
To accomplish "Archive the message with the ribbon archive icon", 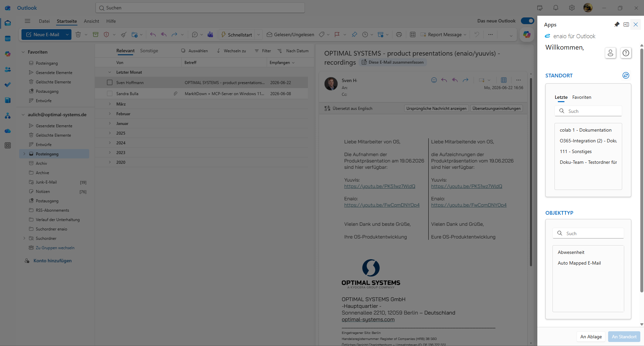I will click(96, 34).
